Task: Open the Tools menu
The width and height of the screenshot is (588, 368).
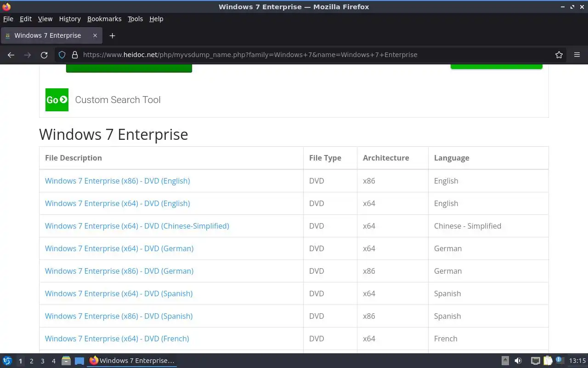Action: click(x=135, y=19)
